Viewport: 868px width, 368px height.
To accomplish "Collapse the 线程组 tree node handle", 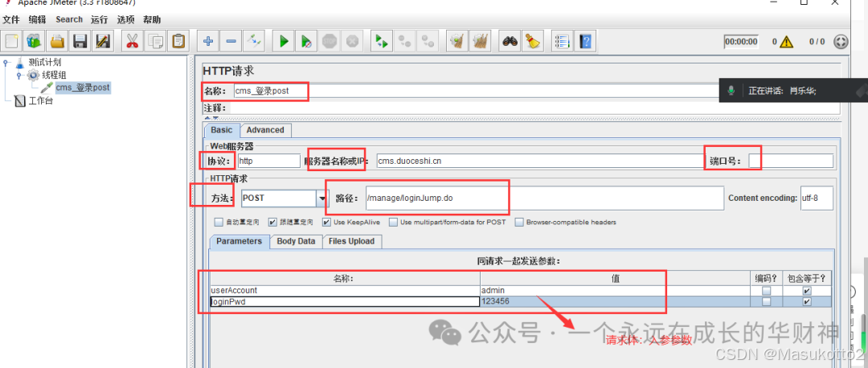I will tap(18, 75).
